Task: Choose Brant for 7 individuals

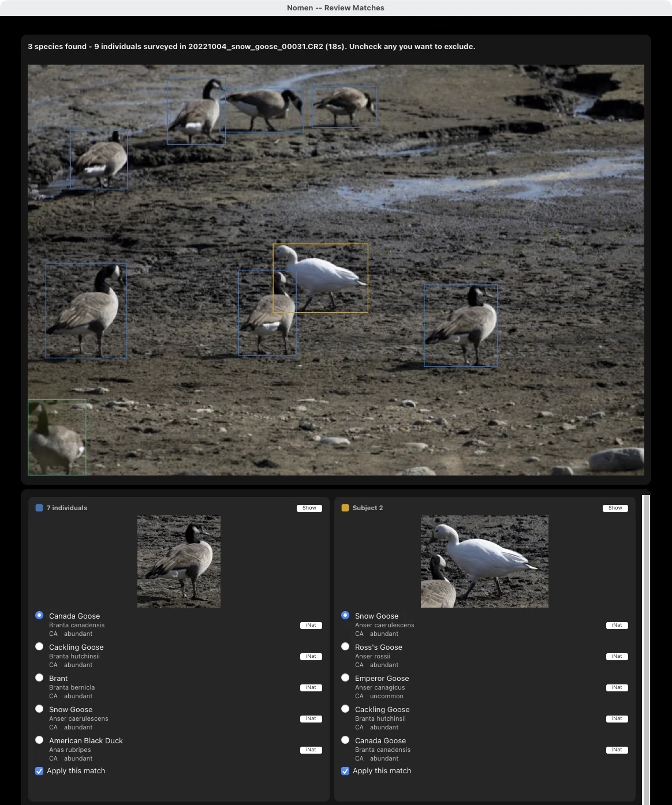Action: (x=39, y=677)
